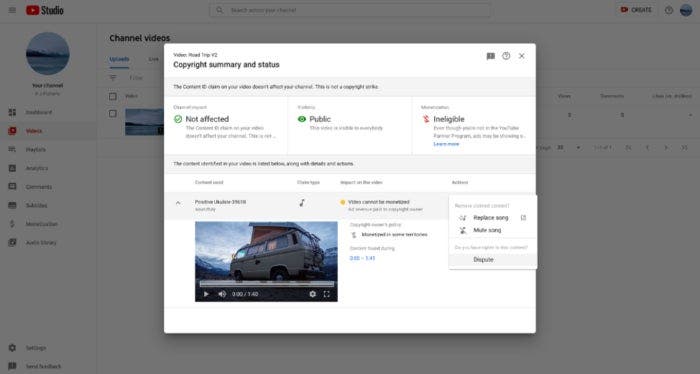700x374 pixels.
Task: Go to last page of videos
Action: coord(684,148)
